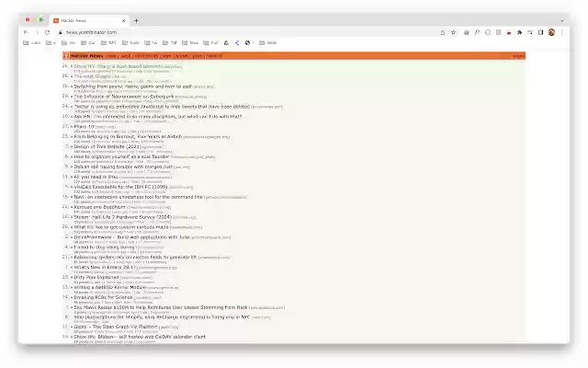The image size is (588, 368).
Task: Select the Hacker News browser tab
Action: [89, 20]
